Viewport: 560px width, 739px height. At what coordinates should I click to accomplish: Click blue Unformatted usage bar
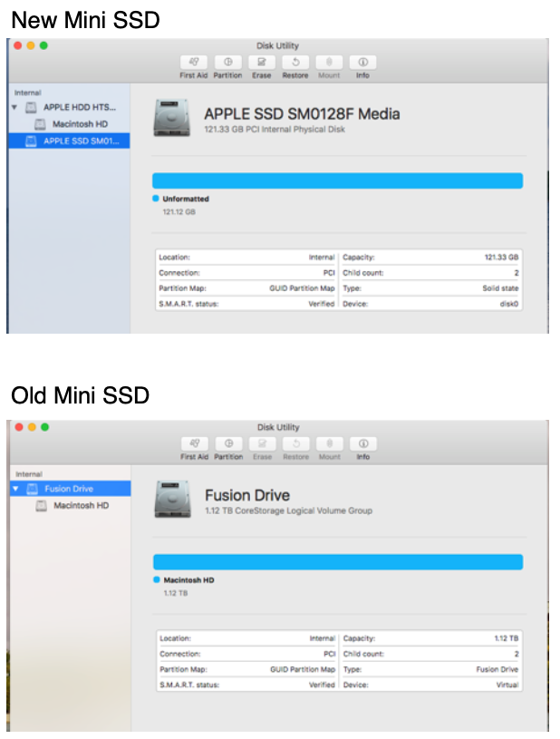pyautogui.click(x=337, y=180)
